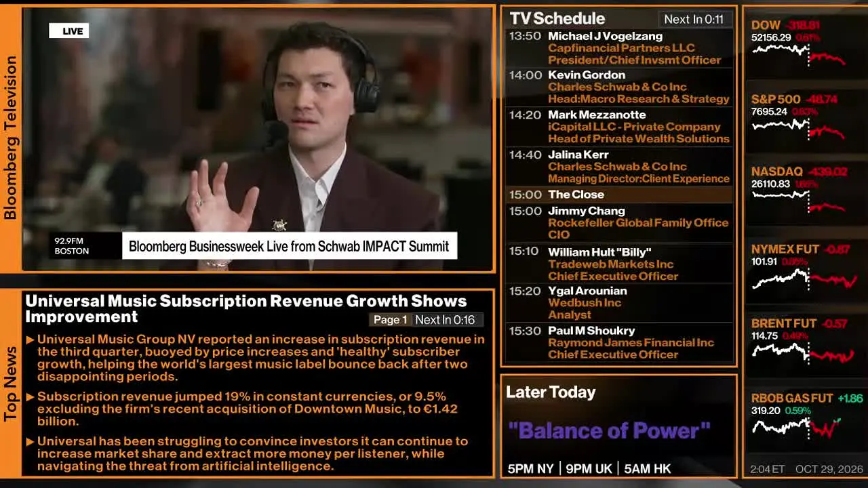Click the 2:04 ET clock
The image size is (868, 488).
[x=768, y=469]
